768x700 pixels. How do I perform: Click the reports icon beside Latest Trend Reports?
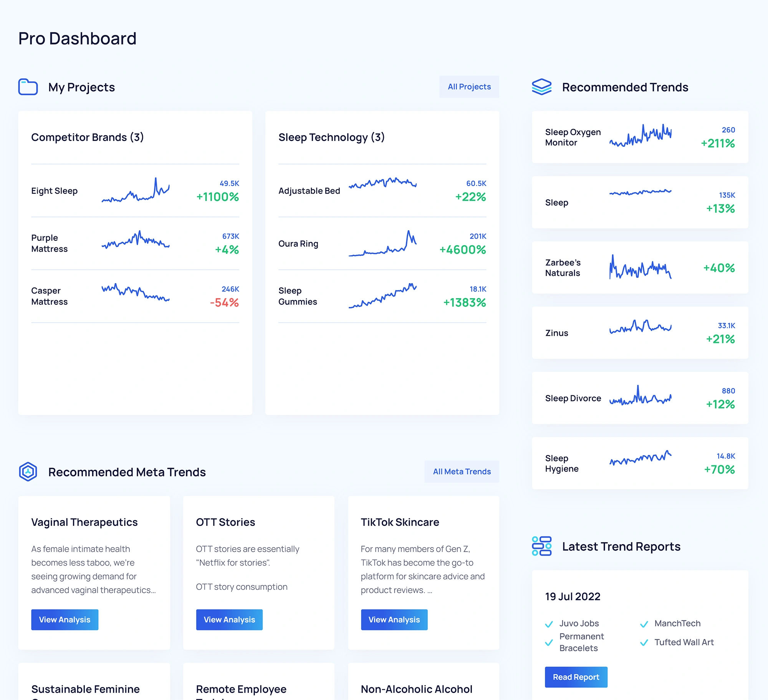click(x=541, y=546)
